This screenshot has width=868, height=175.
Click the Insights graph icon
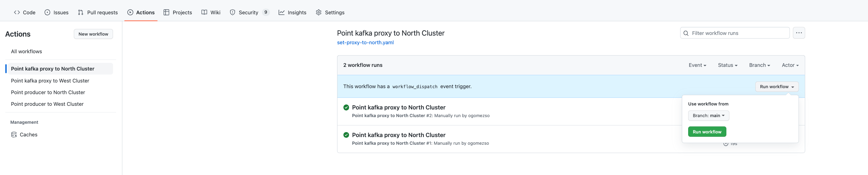click(282, 12)
